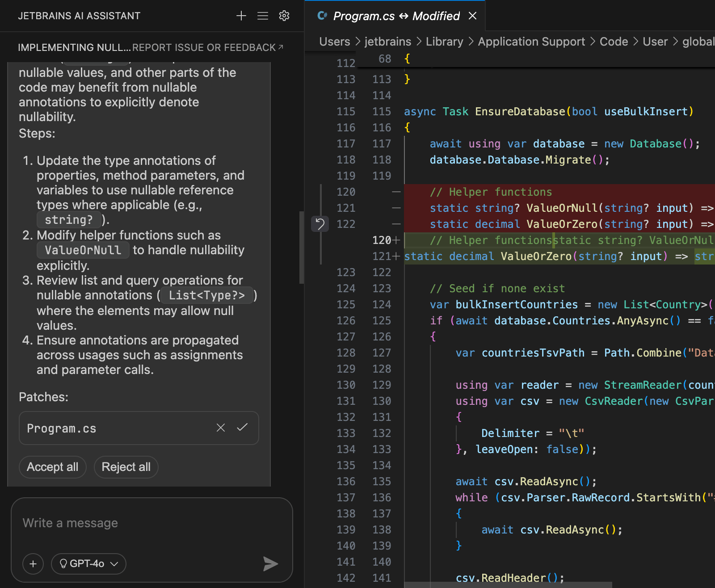The width and height of the screenshot is (715, 588).
Task: Expand the Library breadcrumb segment
Action: click(x=444, y=42)
